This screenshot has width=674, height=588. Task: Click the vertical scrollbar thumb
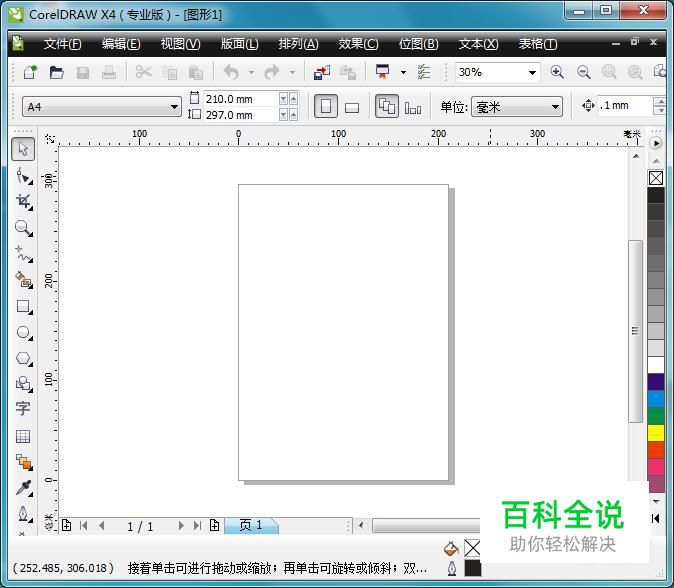click(x=635, y=331)
